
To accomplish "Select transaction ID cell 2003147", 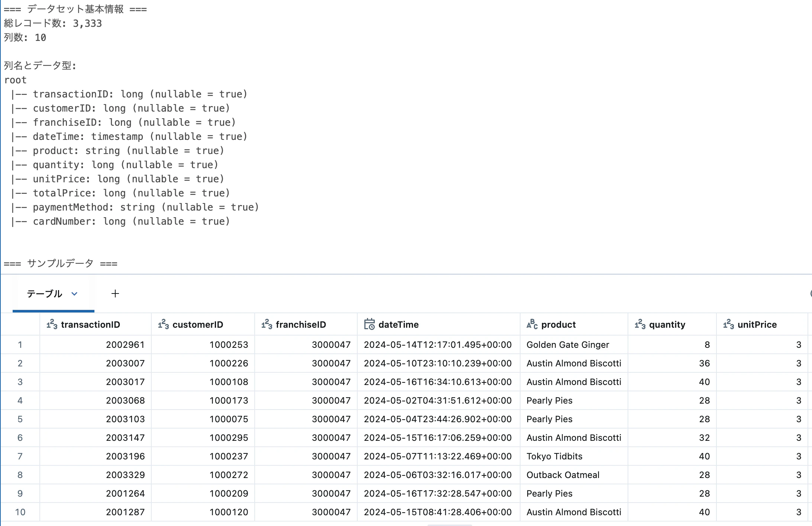I will coord(96,437).
